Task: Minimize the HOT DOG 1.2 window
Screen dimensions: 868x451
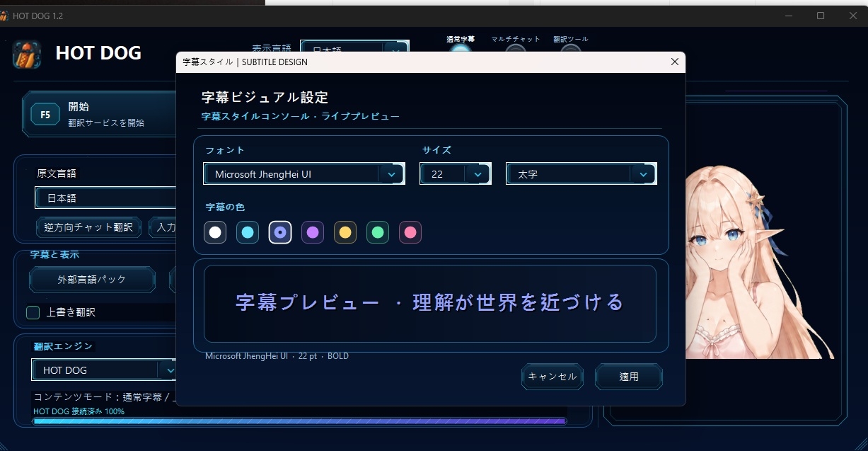Action: pos(789,16)
